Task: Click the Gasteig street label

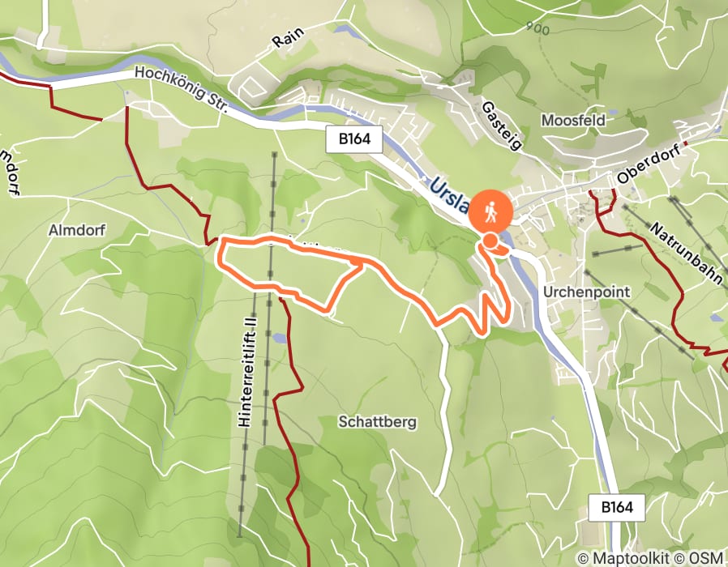Action: [x=502, y=126]
